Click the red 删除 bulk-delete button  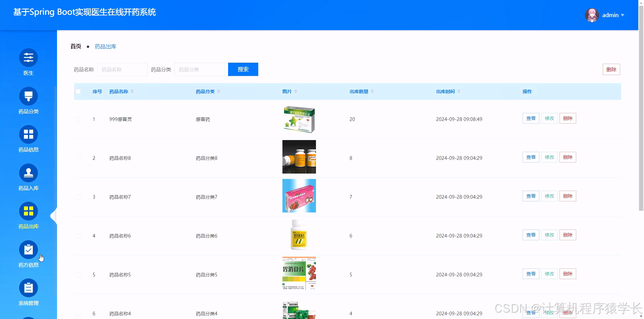[611, 69]
